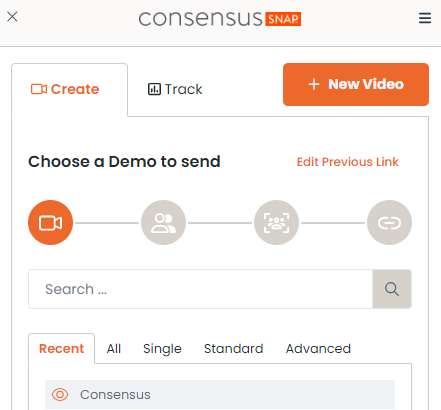Close the Consensus Snap panel
This screenshot has height=410, width=441.
coord(12,16)
